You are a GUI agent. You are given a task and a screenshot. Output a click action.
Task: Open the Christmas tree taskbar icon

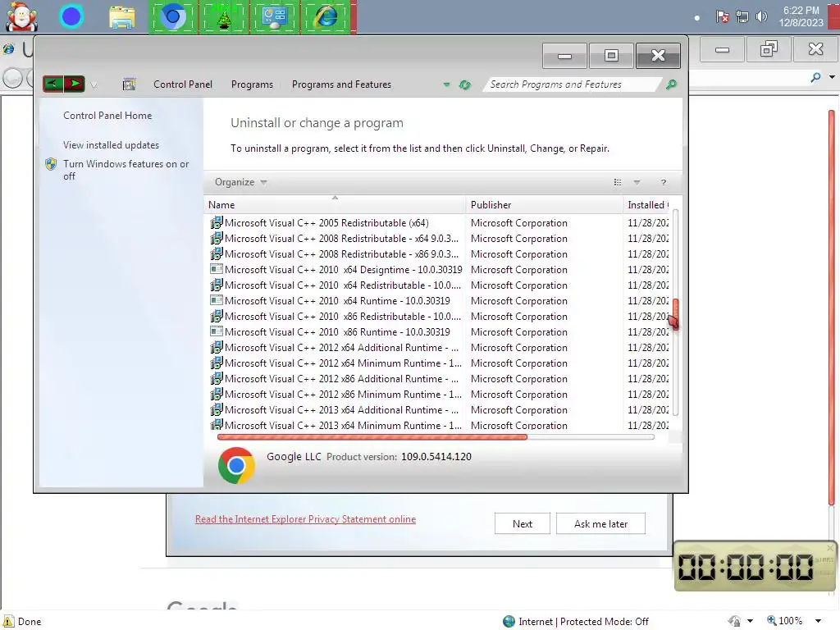[x=224, y=17]
